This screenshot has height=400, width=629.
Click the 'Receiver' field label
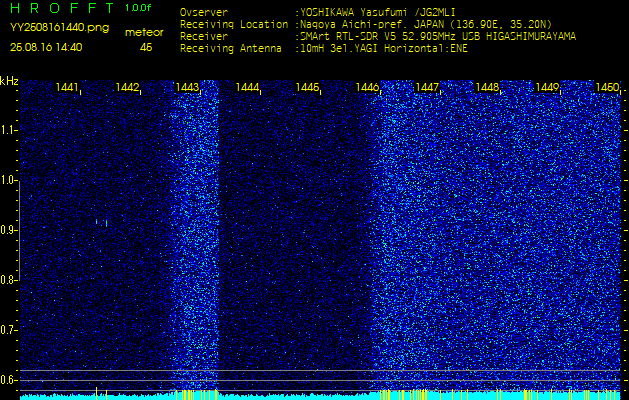(x=204, y=37)
